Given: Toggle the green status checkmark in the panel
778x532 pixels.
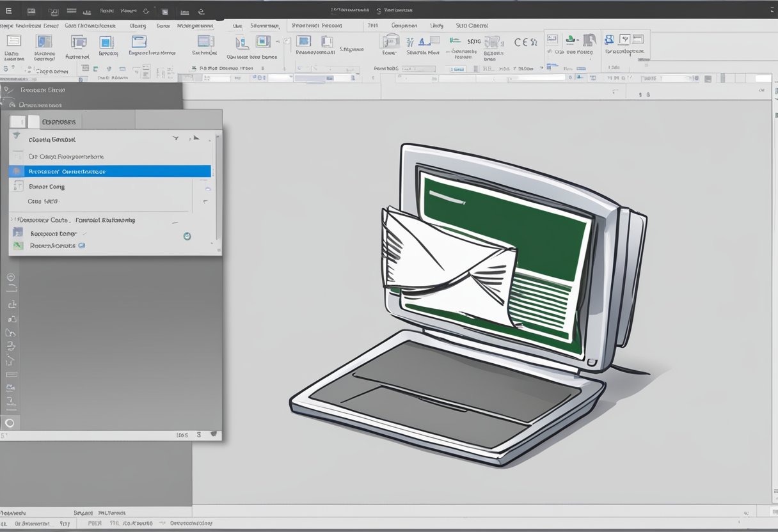Looking at the screenshot, I should (x=187, y=236).
